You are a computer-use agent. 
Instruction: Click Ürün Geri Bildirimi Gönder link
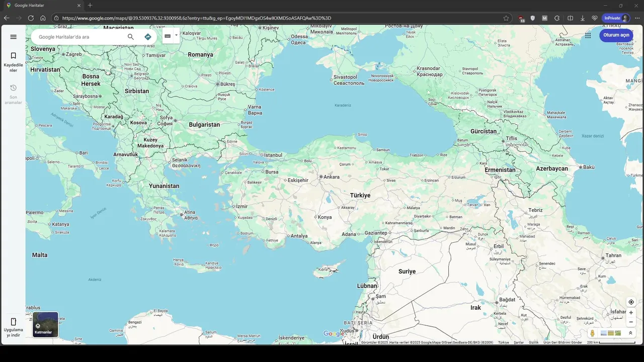click(x=562, y=342)
